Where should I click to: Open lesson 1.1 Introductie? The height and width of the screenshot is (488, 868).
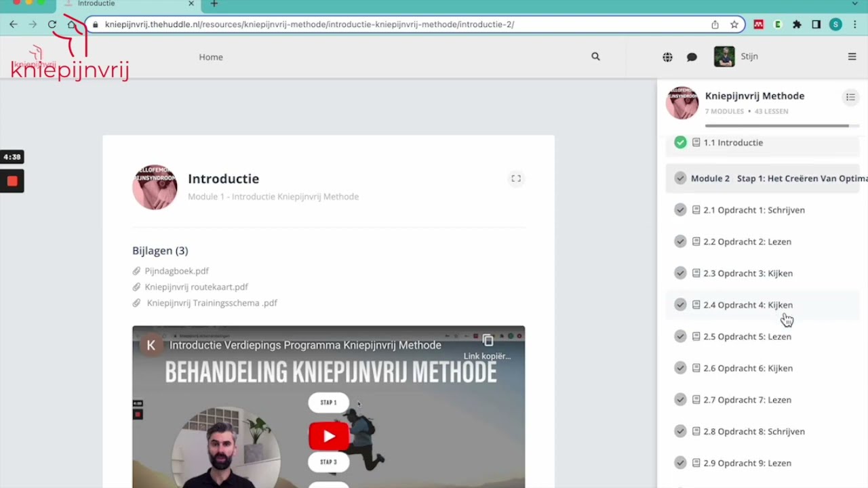point(733,142)
